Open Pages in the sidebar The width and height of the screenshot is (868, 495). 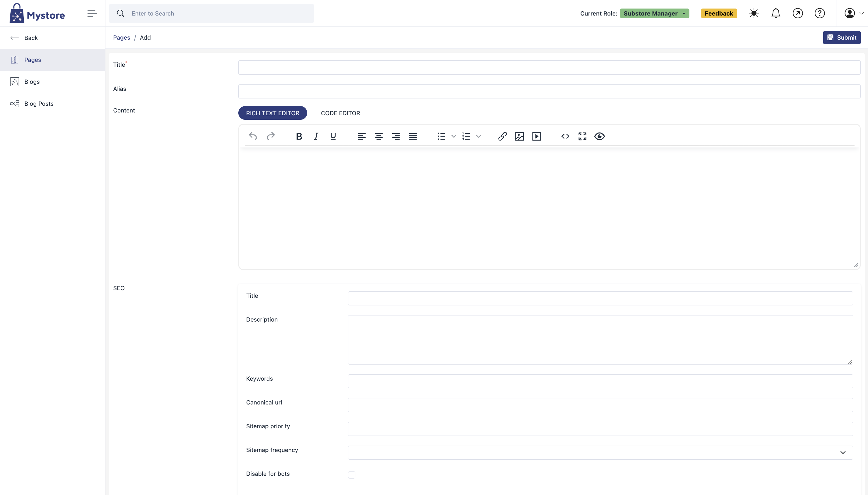(x=52, y=60)
